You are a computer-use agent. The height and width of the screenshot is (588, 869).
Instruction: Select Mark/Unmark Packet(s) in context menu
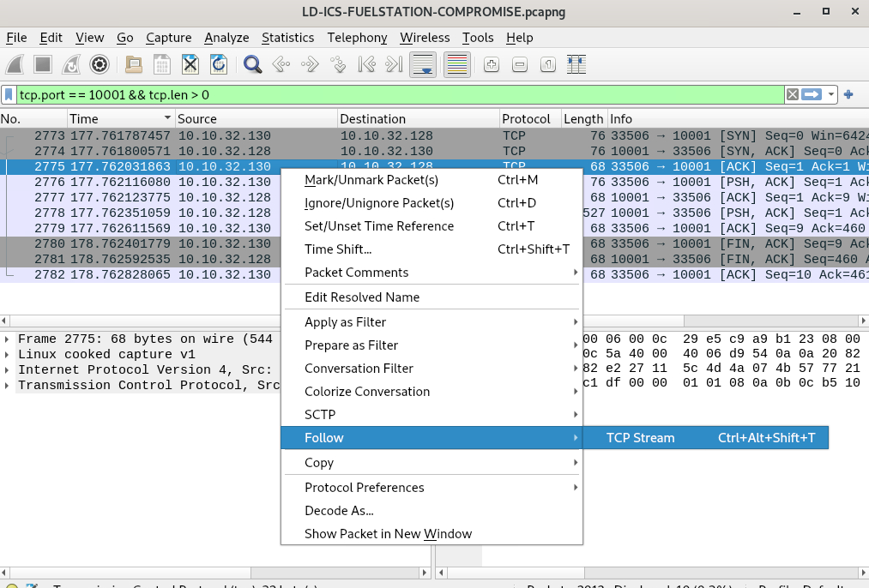[x=371, y=180]
